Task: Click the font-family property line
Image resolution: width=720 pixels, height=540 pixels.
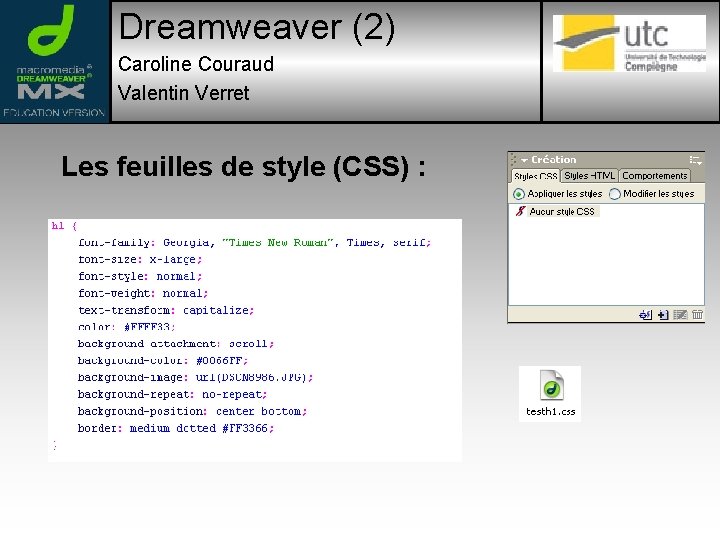Action: click(254, 242)
